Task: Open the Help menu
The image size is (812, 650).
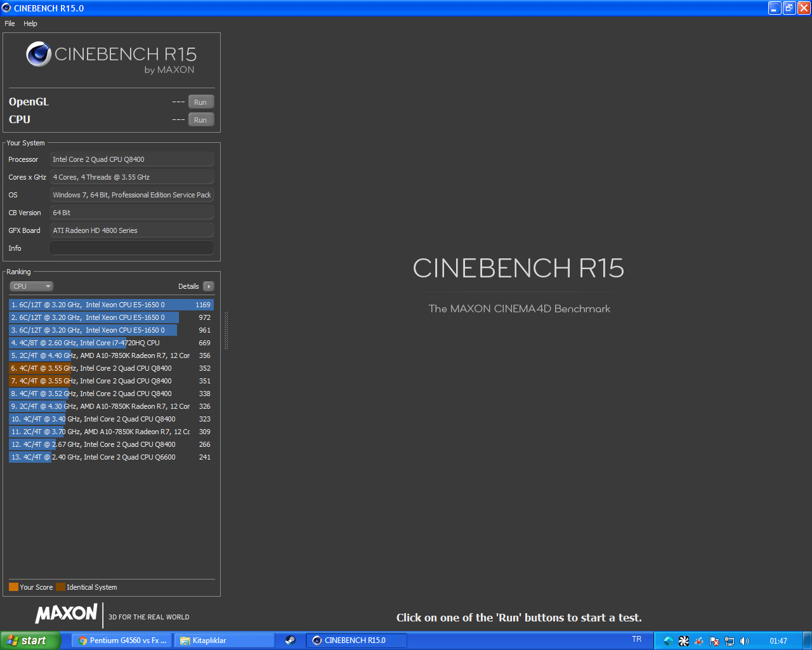Action: point(30,23)
